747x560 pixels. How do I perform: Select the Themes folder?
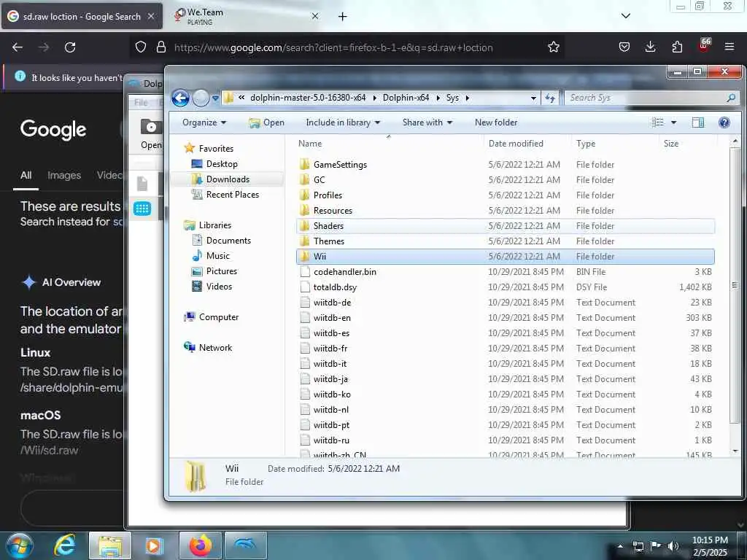tap(329, 241)
